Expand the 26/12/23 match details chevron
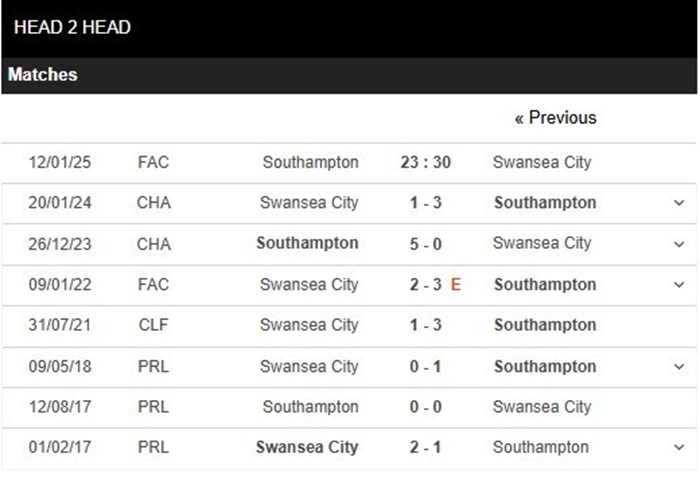 tap(680, 244)
